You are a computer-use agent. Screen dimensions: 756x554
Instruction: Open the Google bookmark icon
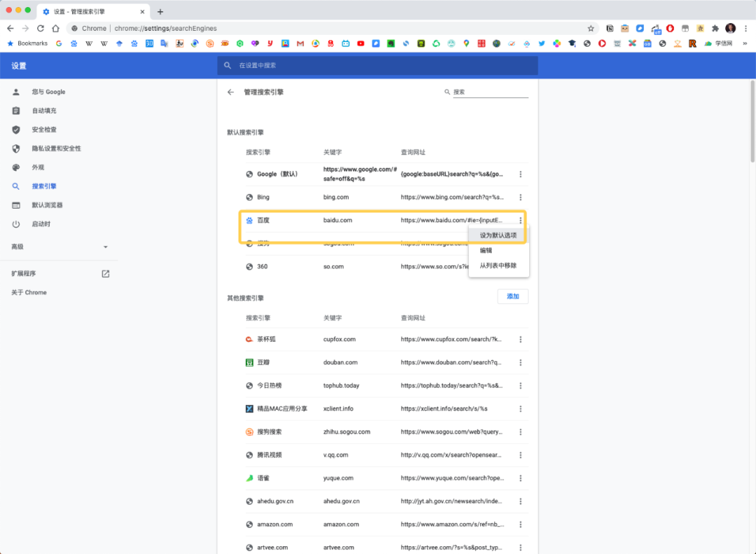[x=59, y=43]
